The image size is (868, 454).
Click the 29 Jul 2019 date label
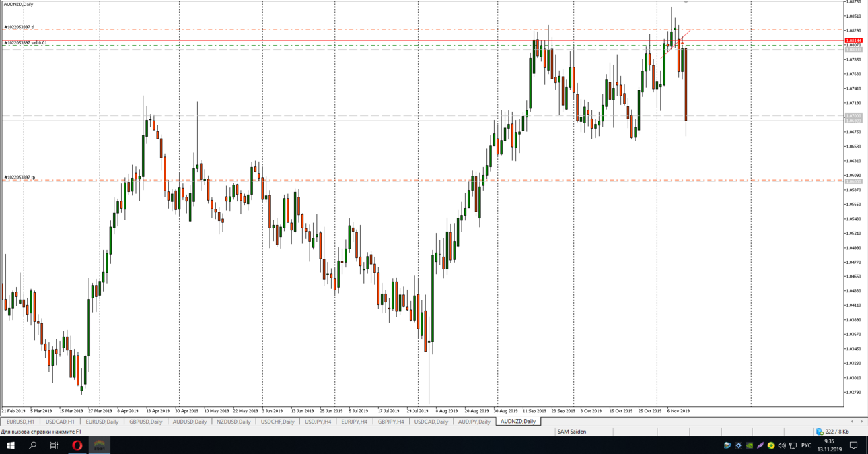(417, 410)
